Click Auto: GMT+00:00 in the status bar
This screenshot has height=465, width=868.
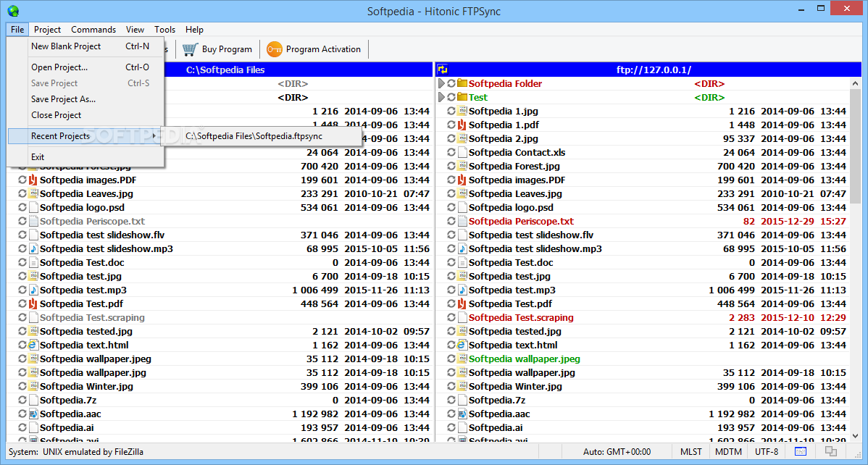click(x=617, y=452)
